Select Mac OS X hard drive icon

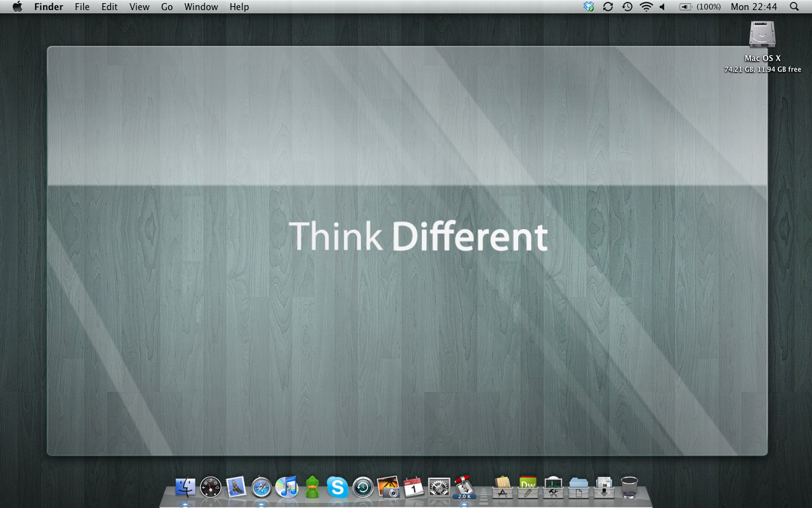762,34
